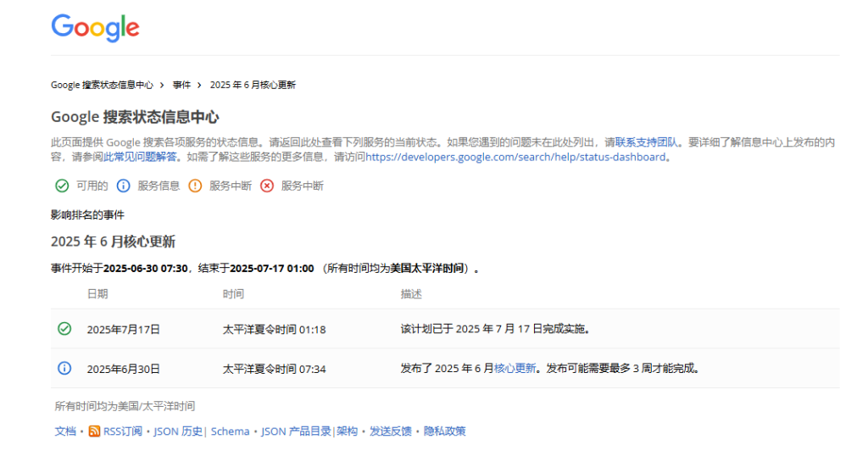
Task: Open the 此常见问题解答 link
Action: (x=140, y=157)
